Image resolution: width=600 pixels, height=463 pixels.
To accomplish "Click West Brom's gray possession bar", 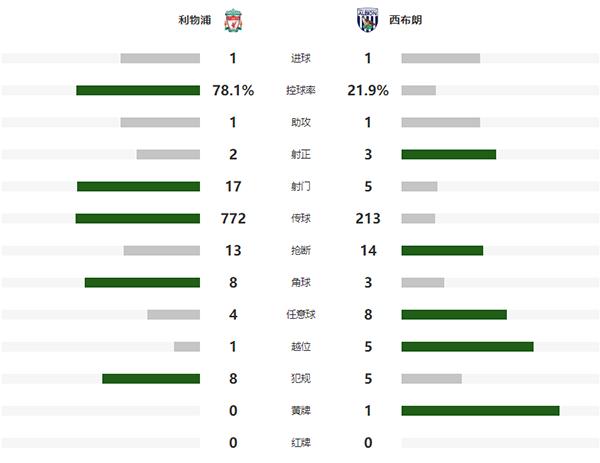I will tap(418, 90).
